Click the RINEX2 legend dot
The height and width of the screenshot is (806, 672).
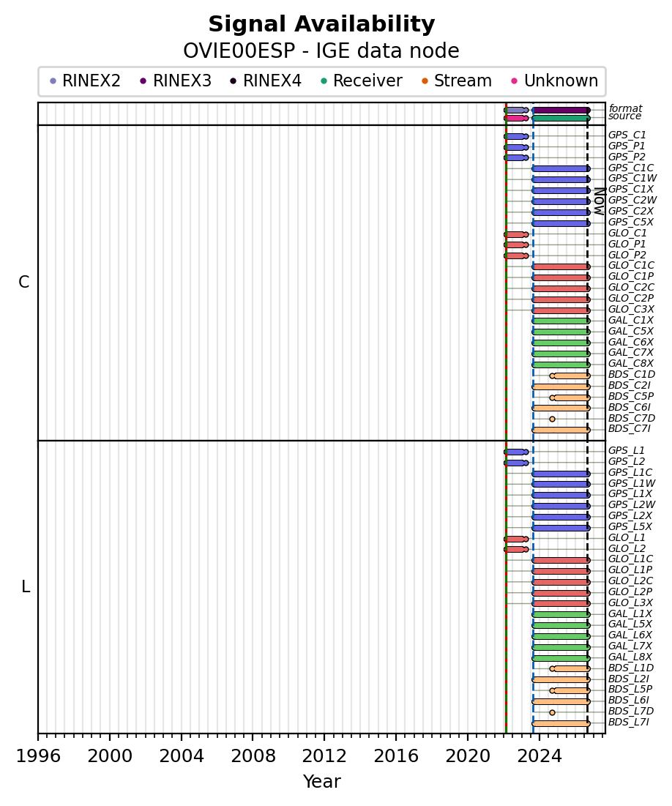point(53,81)
